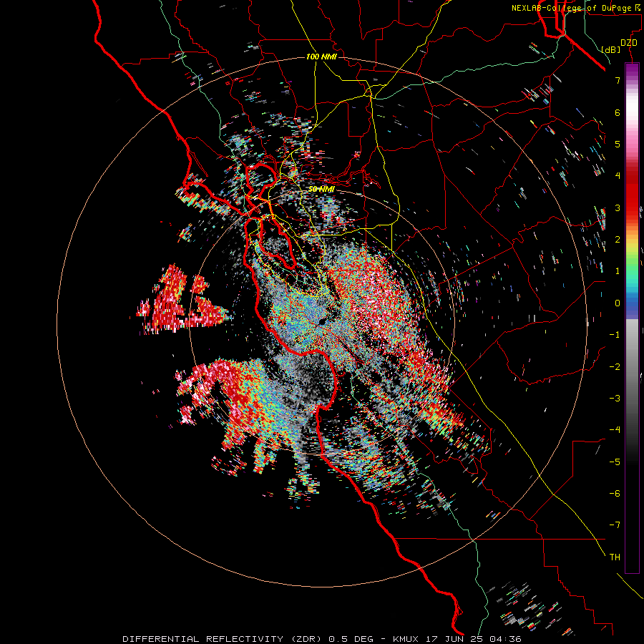Click the "50 NMI" range ring label

tap(321, 189)
